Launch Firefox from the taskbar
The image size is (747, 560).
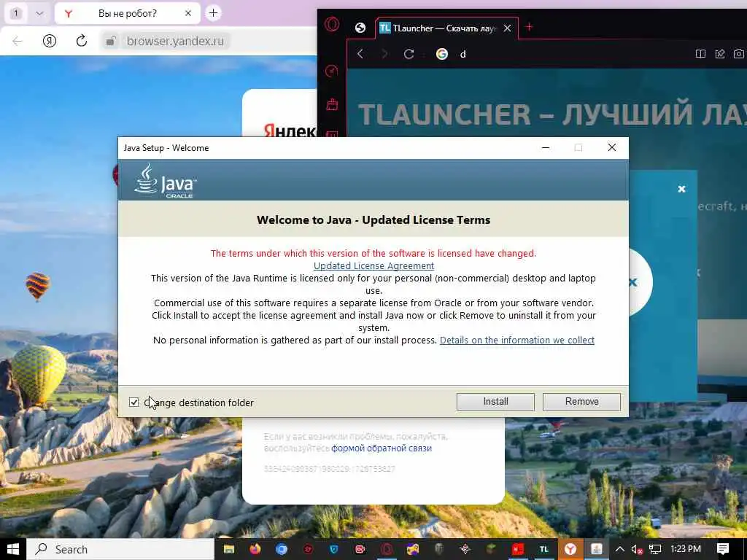coord(255,549)
